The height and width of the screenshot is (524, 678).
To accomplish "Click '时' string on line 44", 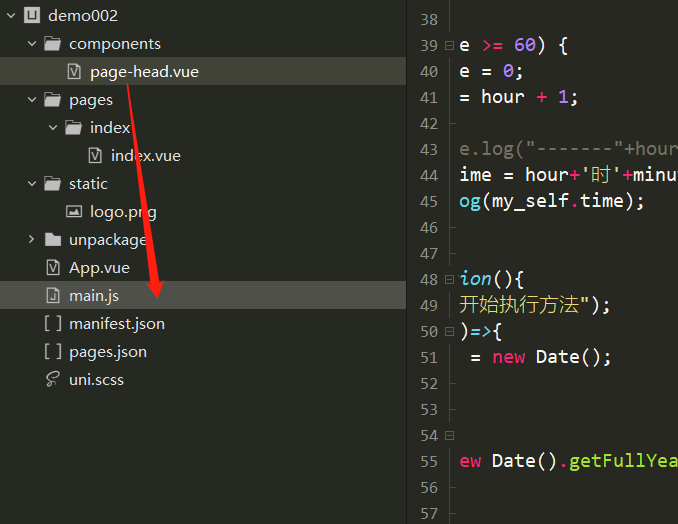I will coord(601,175).
